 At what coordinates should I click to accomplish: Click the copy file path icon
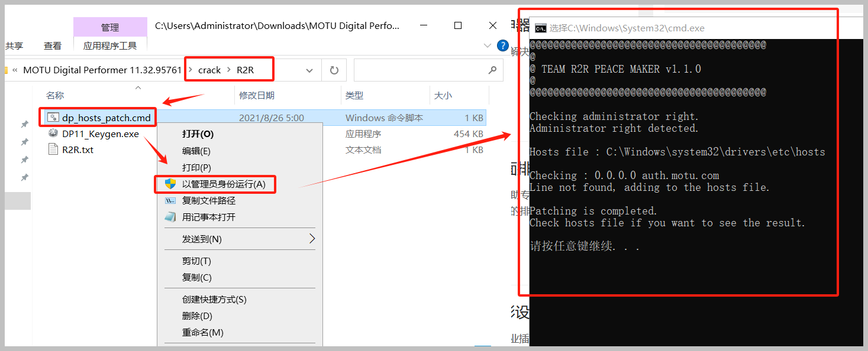click(x=170, y=200)
